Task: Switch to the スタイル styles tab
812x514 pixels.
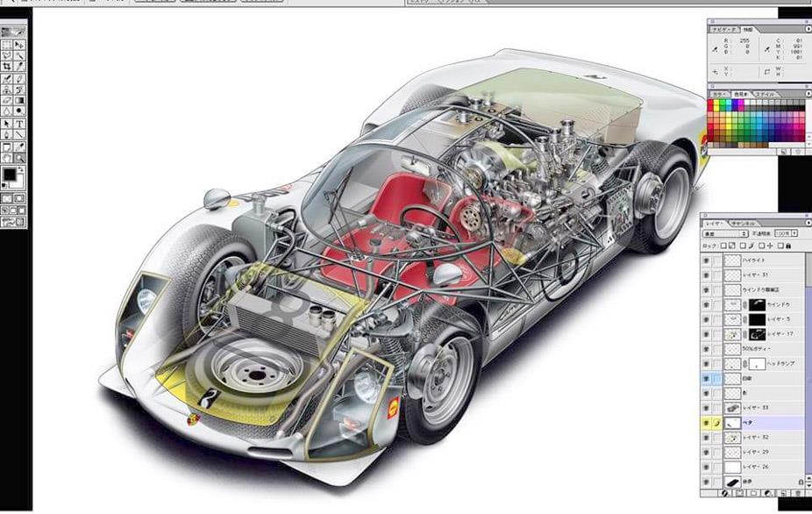Action: (x=765, y=95)
